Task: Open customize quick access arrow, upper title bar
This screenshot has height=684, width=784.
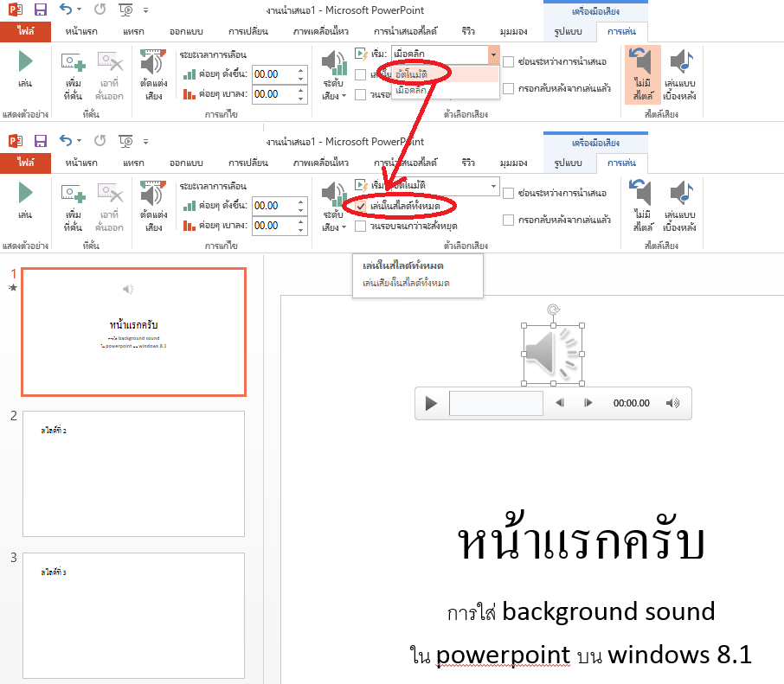Action: pyautogui.click(x=145, y=10)
